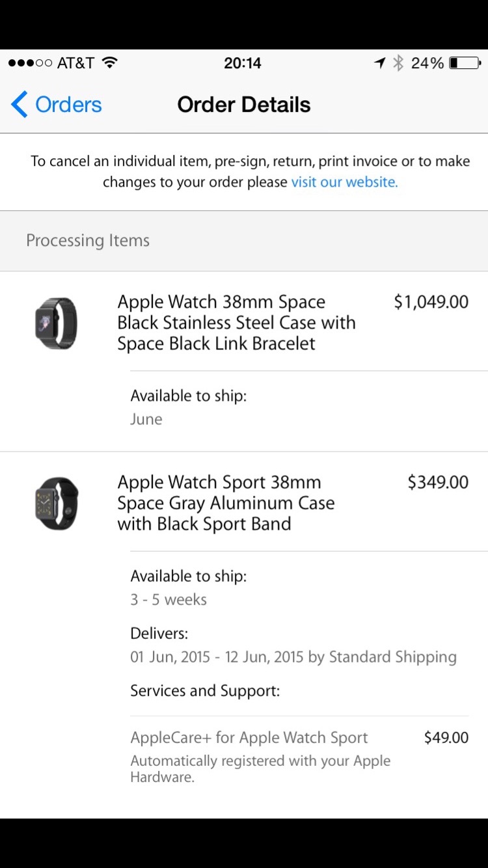Tap the $1,049.00 price
The height and width of the screenshot is (868, 488).
point(431,302)
